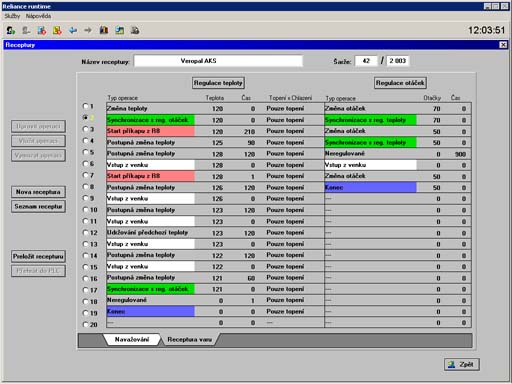
Task: Click the binoculars search icon in toolbar
Action: coord(104,31)
